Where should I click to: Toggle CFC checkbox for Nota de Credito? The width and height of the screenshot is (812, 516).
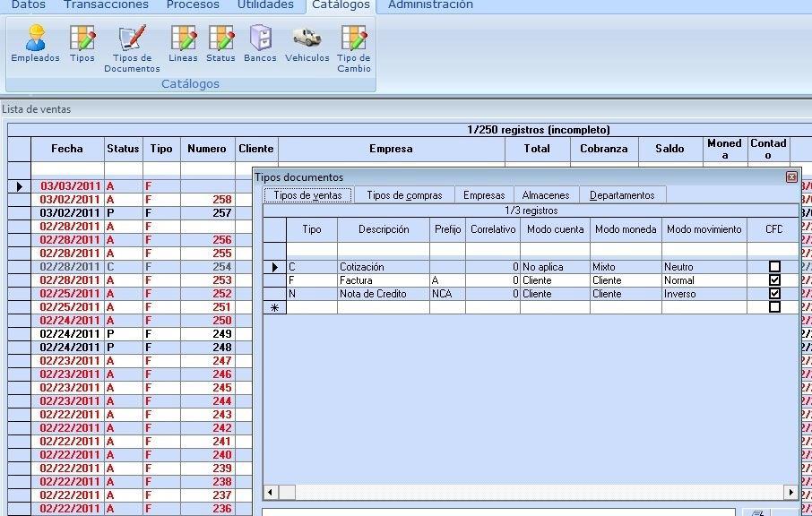[x=774, y=294]
